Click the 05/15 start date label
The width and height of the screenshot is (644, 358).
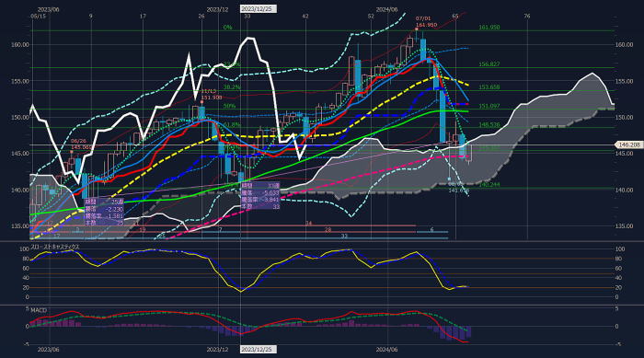39,16
